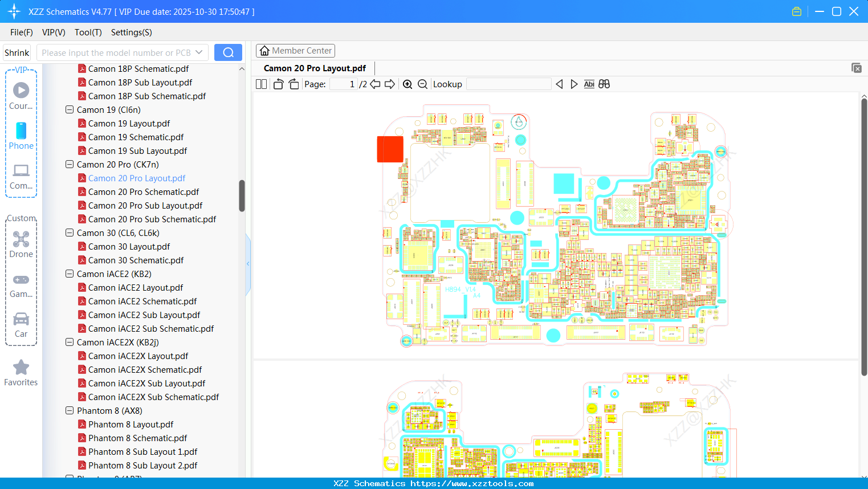Toggle the Abi text match option
Viewport: 868px width, 489px height.
click(x=589, y=84)
